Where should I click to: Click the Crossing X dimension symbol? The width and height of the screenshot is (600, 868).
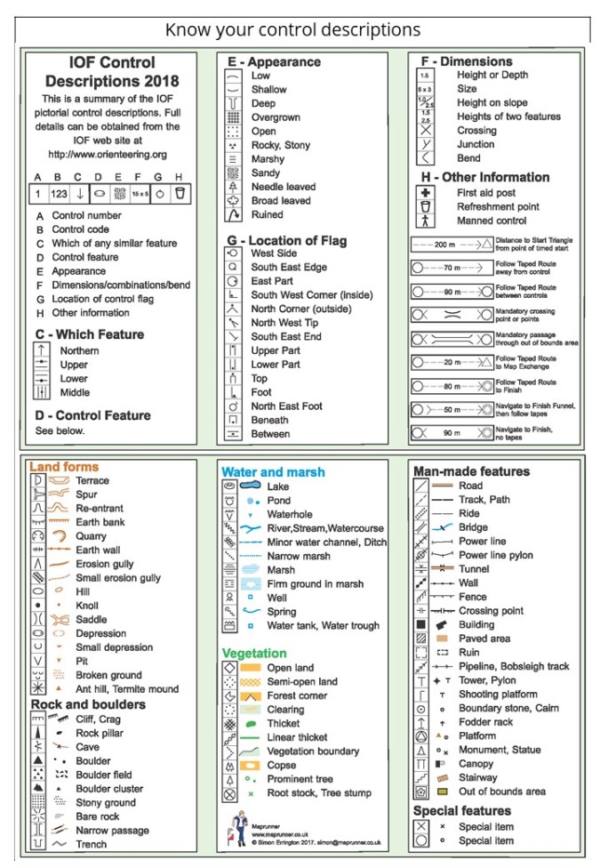pos(425,130)
